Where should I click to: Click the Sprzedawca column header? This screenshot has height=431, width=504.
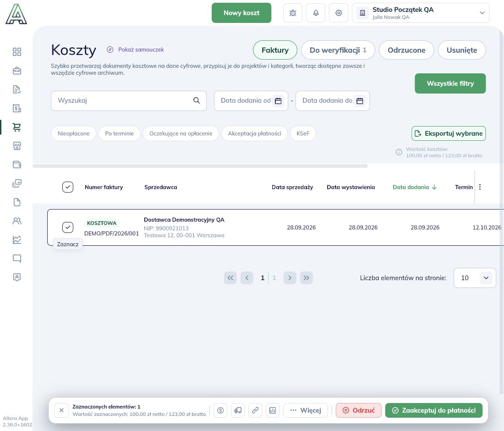[x=161, y=187]
